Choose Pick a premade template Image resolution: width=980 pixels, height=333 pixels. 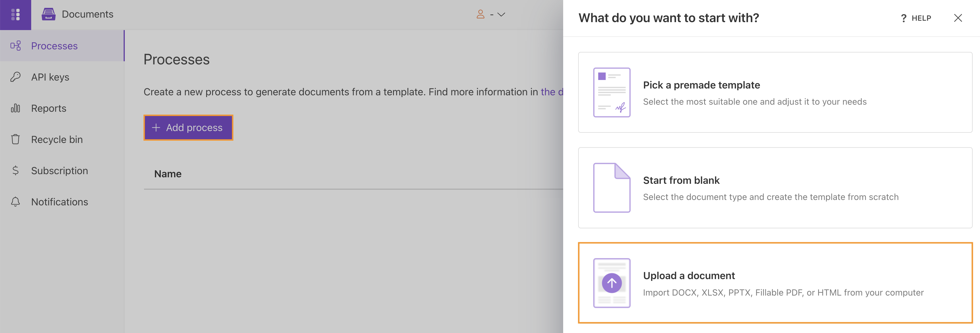click(x=775, y=92)
